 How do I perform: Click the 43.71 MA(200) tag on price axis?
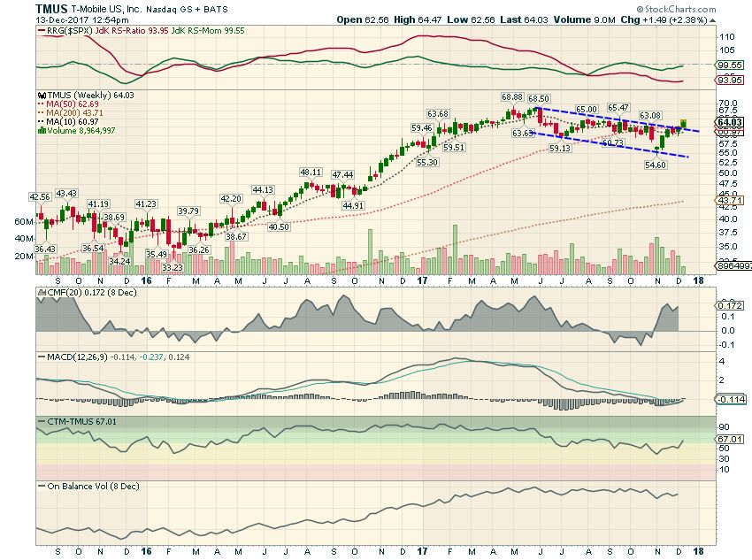click(x=730, y=200)
